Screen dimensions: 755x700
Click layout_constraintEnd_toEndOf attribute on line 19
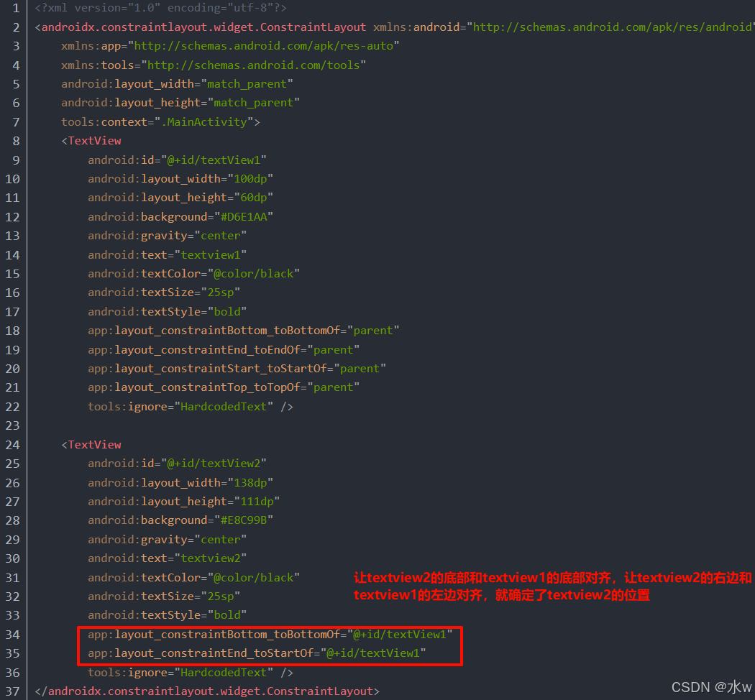224,350
